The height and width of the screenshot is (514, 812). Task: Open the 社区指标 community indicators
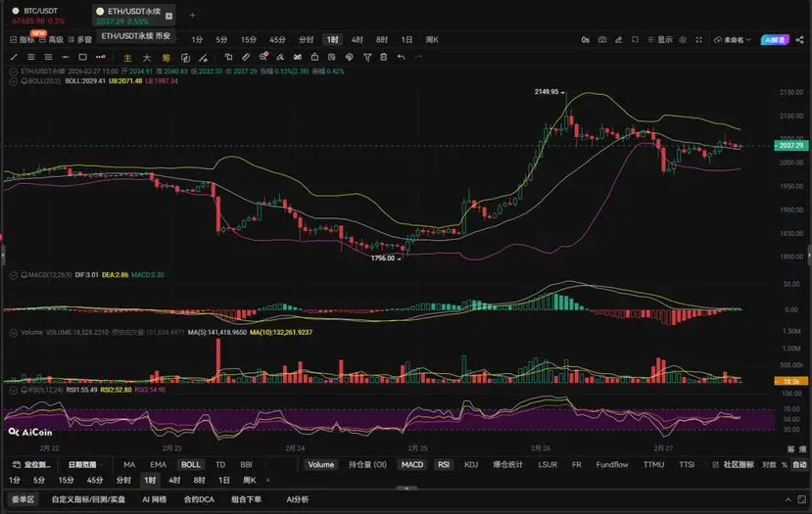point(734,465)
